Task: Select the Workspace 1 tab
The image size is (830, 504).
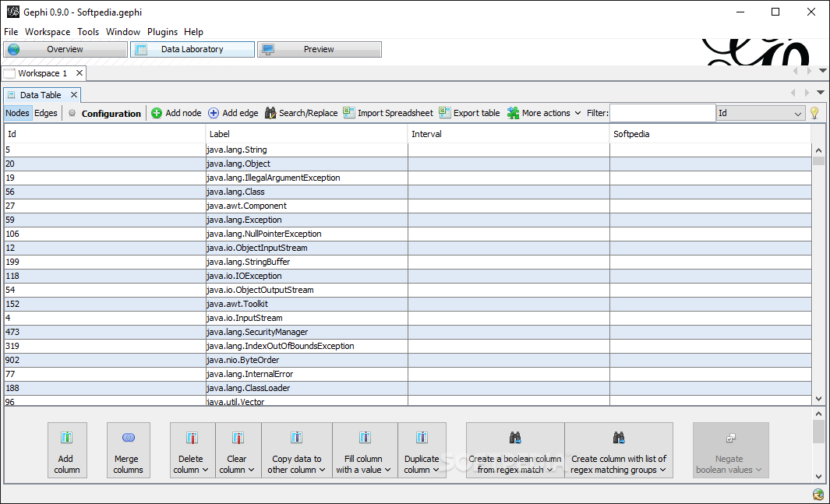Action: pyautogui.click(x=42, y=73)
